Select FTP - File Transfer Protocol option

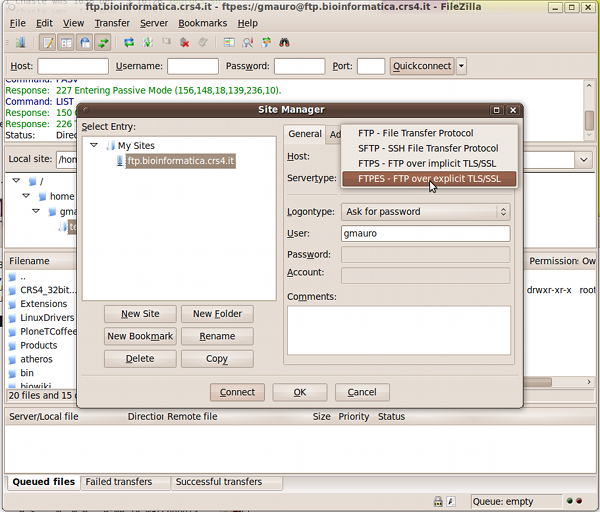click(x=429, y=133)
